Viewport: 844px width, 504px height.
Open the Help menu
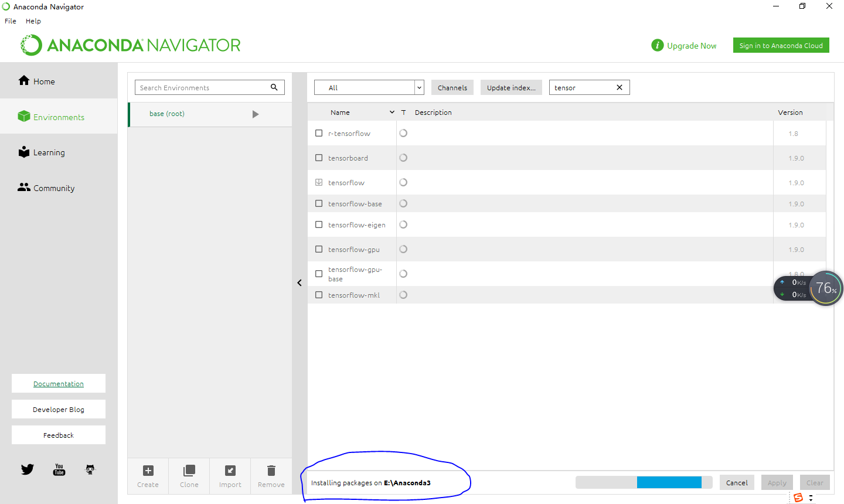tap(33, 21)
